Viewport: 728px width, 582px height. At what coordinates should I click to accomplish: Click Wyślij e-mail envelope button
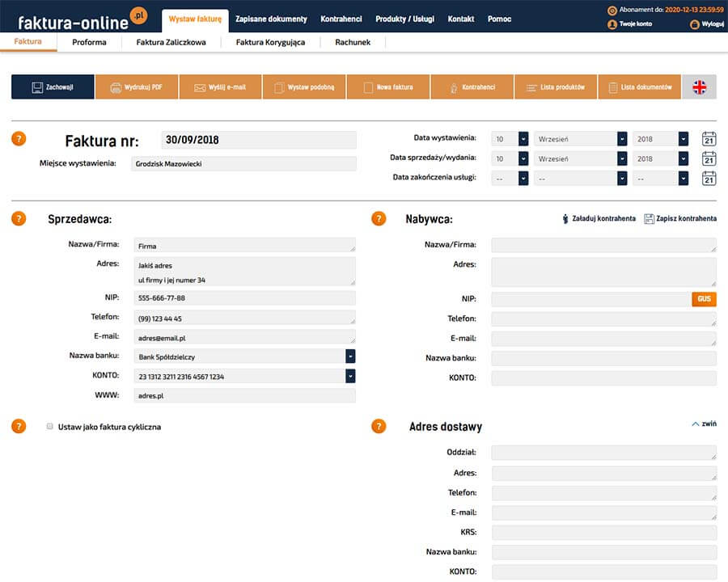[x=221, y=86]
